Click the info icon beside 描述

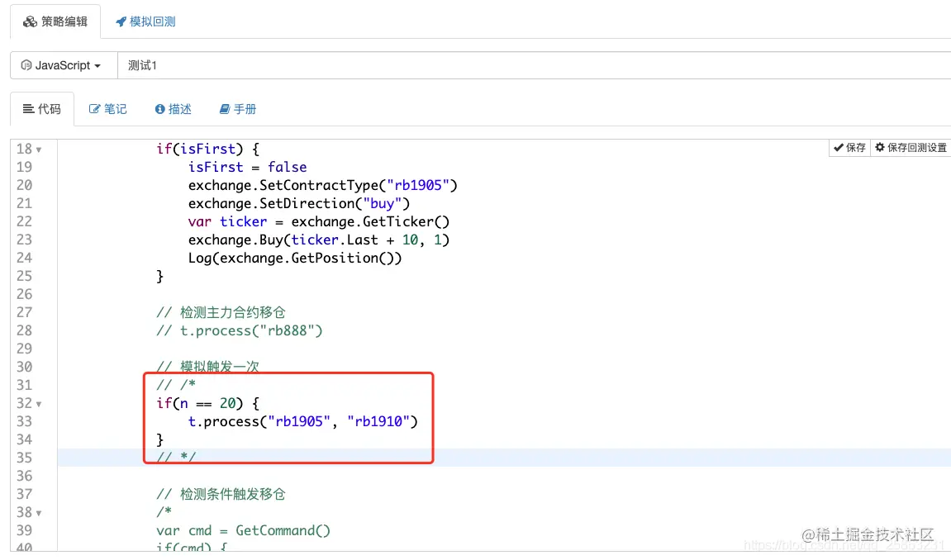point(159,109)
